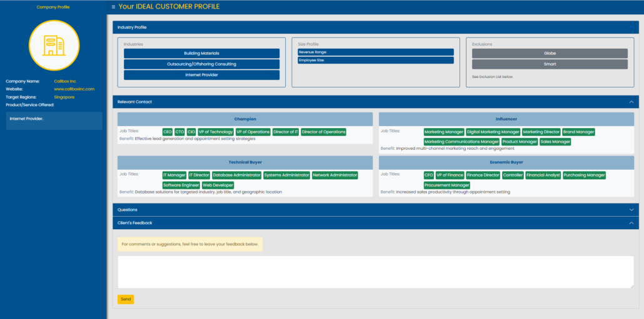Select the Director of IT tag
The image size is (644, 319).
[286, 132]
